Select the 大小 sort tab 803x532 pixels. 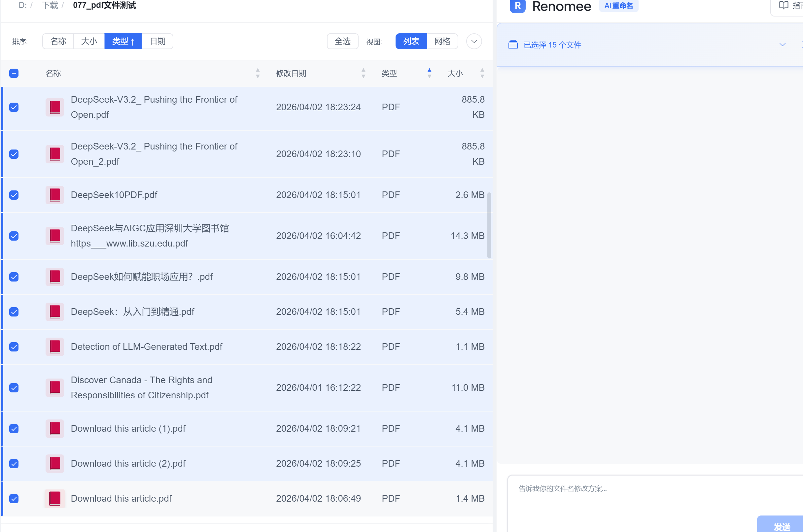click(x=89, y=41)
